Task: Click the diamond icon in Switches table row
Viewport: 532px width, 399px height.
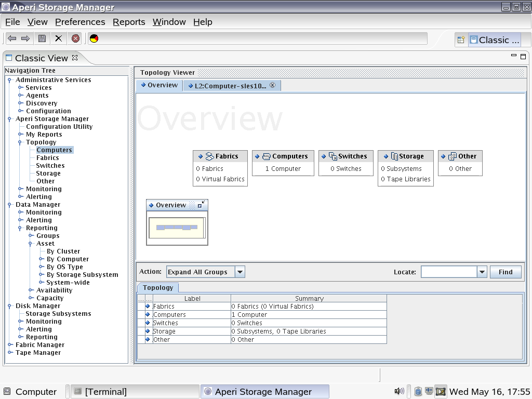Action: point(148,323)
